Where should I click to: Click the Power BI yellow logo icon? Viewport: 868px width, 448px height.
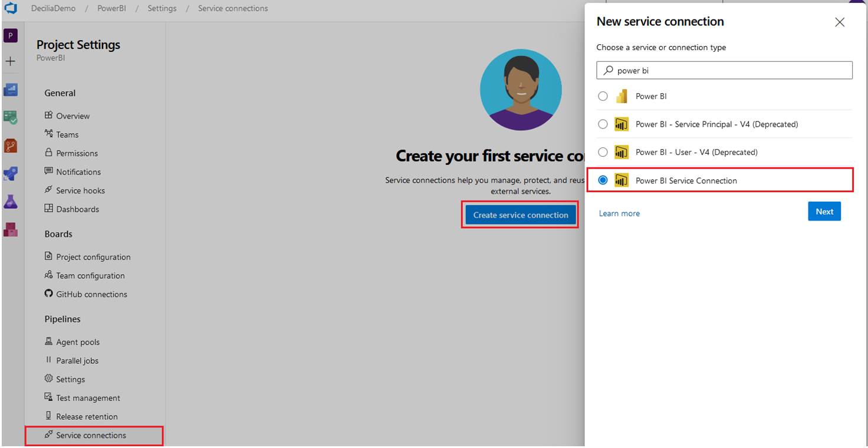[622, 96]
